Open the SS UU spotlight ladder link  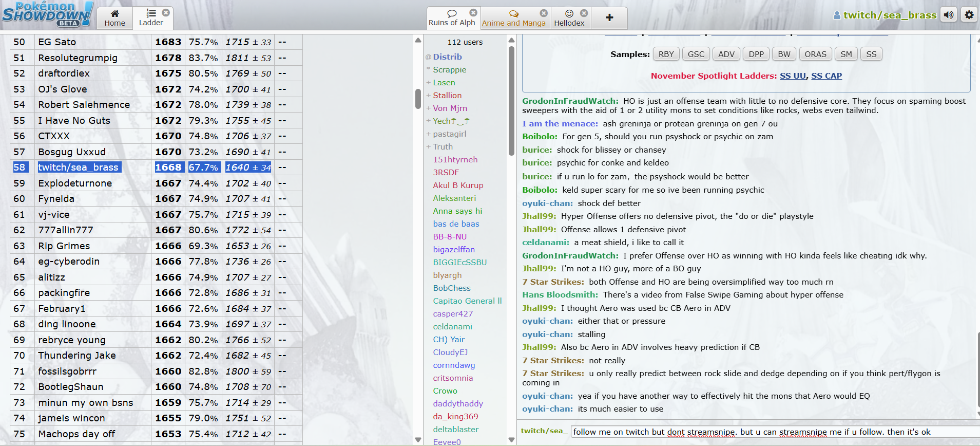pyautogui.click(x=793, y=76)
